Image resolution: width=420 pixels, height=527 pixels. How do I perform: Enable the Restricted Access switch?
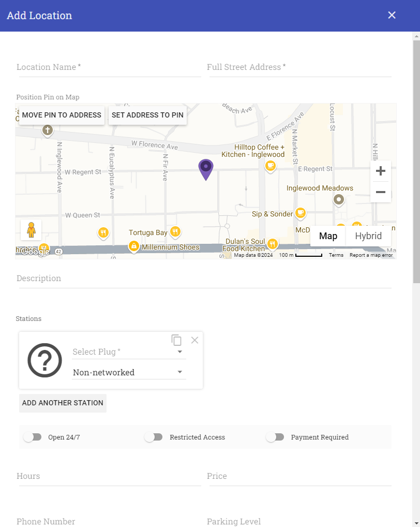154,437
